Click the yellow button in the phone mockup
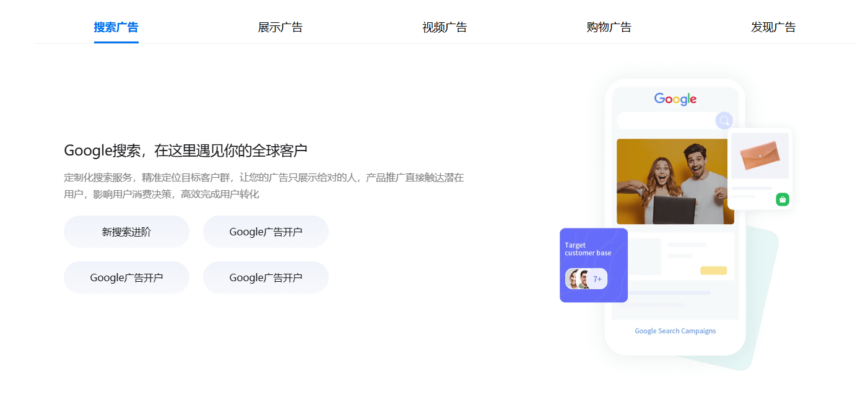The height and width of the screenshot is (397, 868). click(x=713, y=271)
